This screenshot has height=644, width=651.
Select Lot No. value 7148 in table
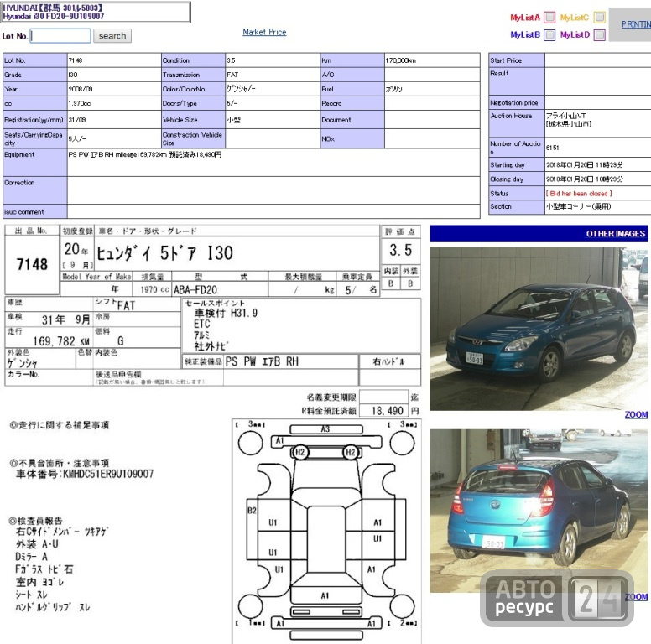coord(76,60)
